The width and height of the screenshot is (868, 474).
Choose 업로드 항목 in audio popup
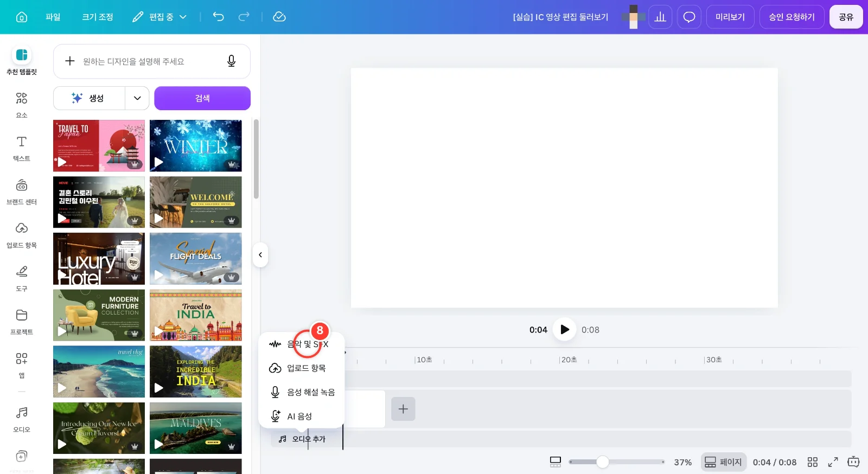302,368
